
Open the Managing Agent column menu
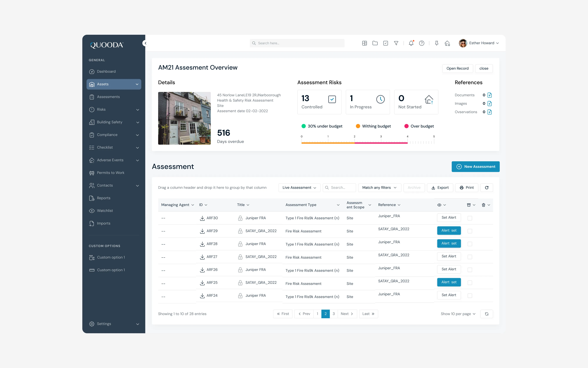tap(193, 205)
